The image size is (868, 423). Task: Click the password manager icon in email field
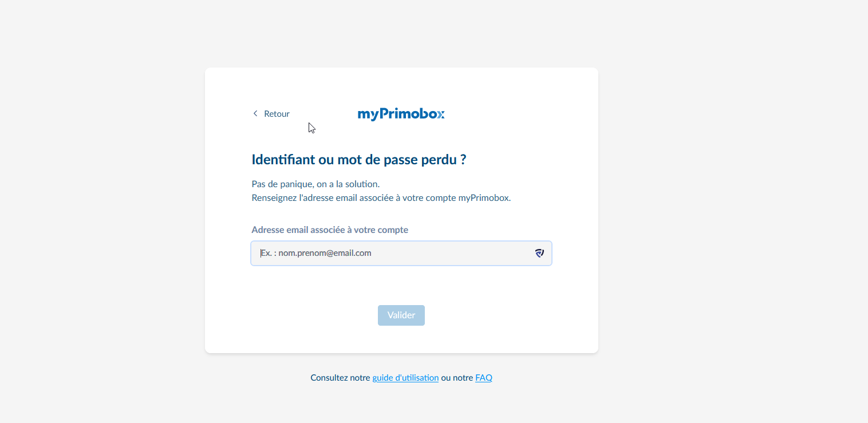click(539, 253)
